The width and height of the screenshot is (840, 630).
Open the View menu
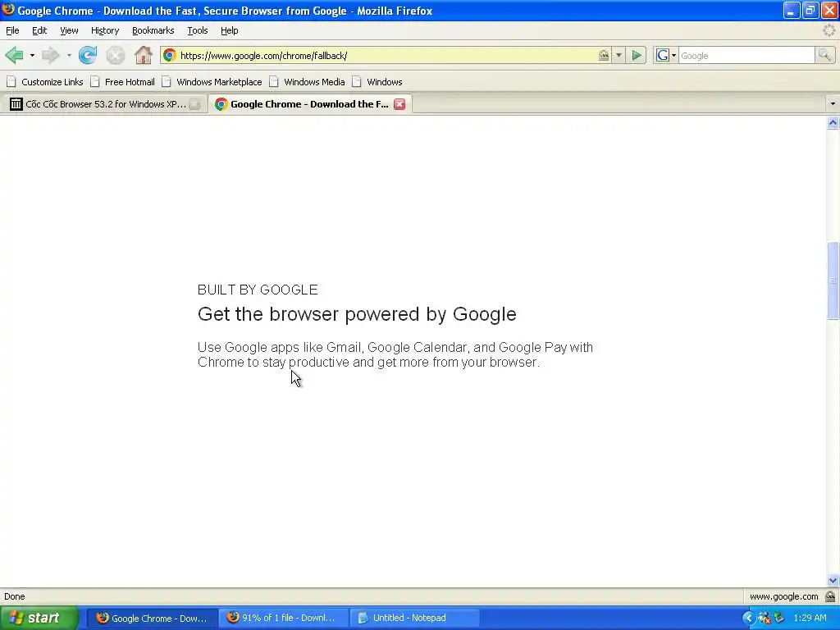coord(69,30)
